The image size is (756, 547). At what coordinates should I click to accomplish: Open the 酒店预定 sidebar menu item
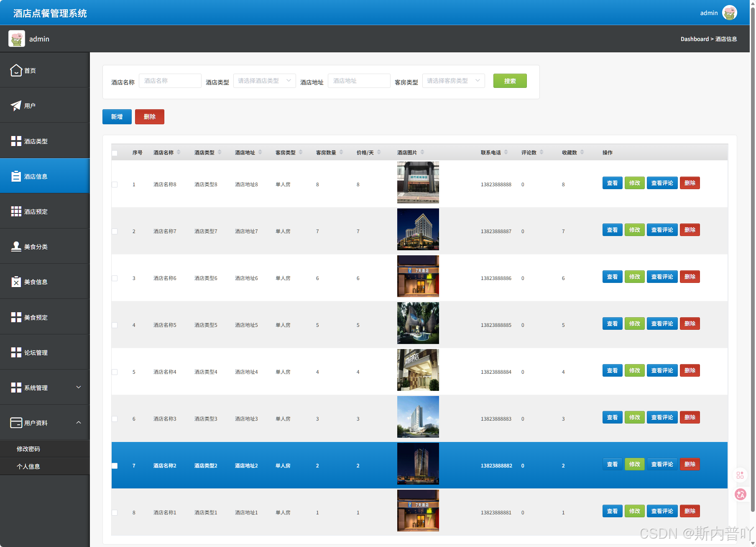point(45,211)
